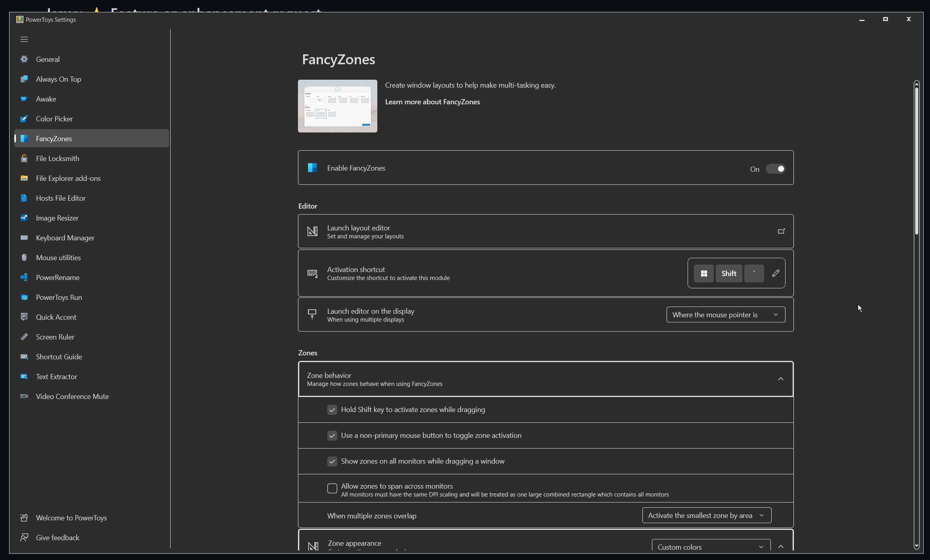Switch to Text Extractor settings page
Image resolution: width=930 pixels, height=560 pixels.
(56, 376)
